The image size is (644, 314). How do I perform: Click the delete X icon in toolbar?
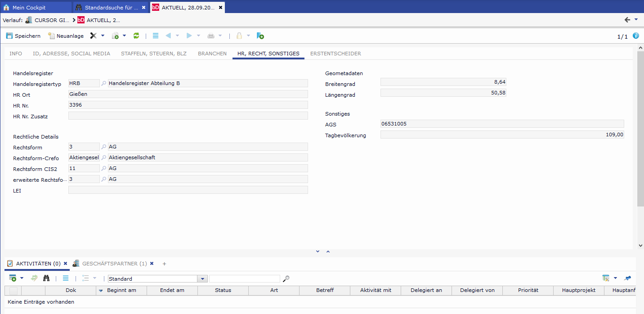coord(94,36)
